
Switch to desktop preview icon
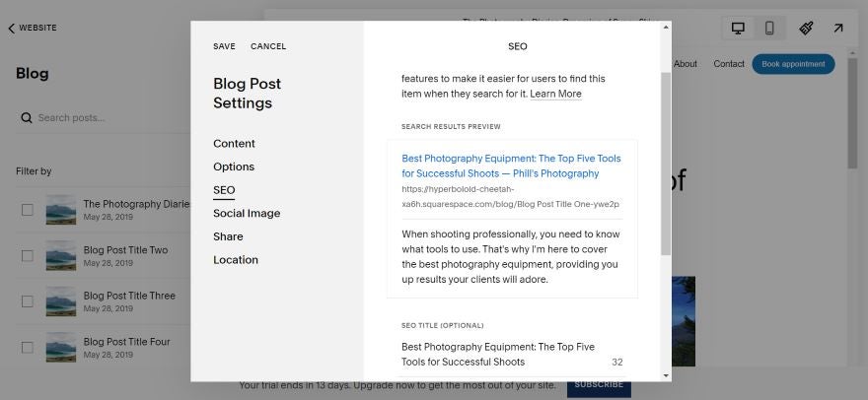click(x=738, y=29)
